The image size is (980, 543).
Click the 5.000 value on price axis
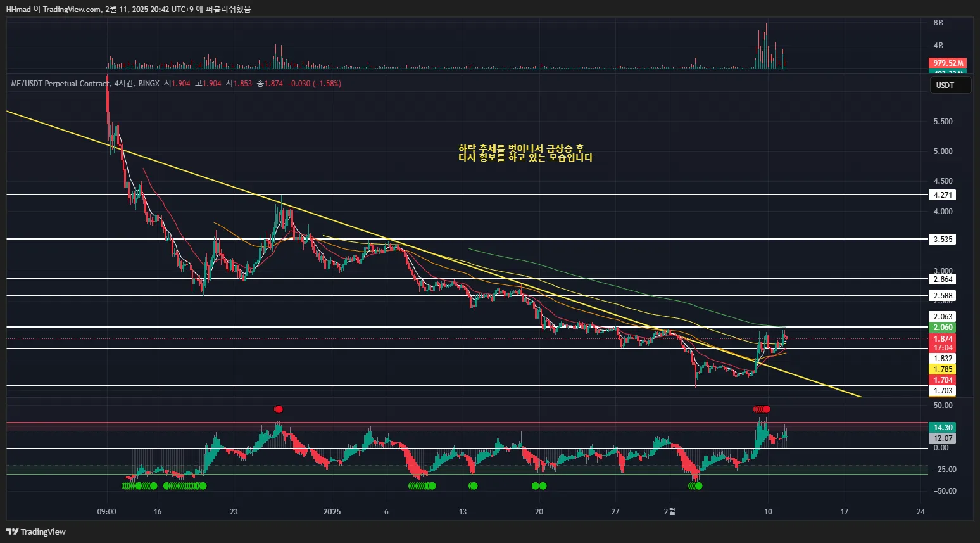point(943,151)
